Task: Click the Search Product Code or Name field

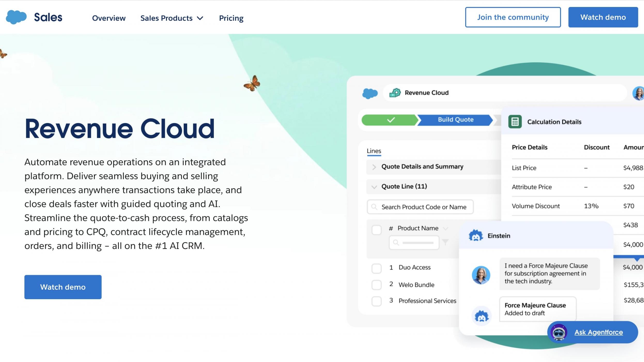Action: 420,207
